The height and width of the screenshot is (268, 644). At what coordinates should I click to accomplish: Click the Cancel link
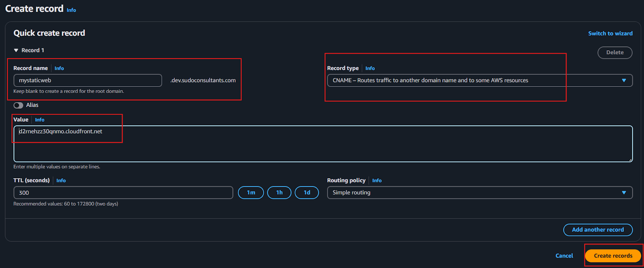tap(564, 256)
